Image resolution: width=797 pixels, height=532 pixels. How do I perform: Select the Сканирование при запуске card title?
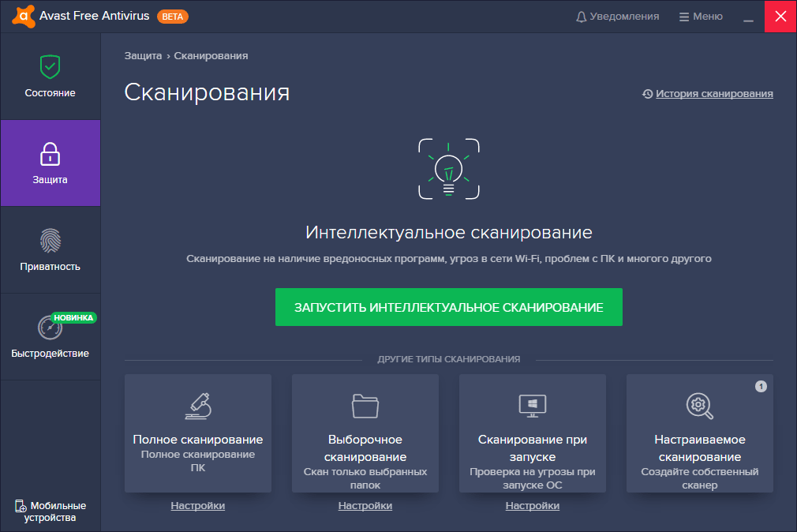tap(533, 448)
